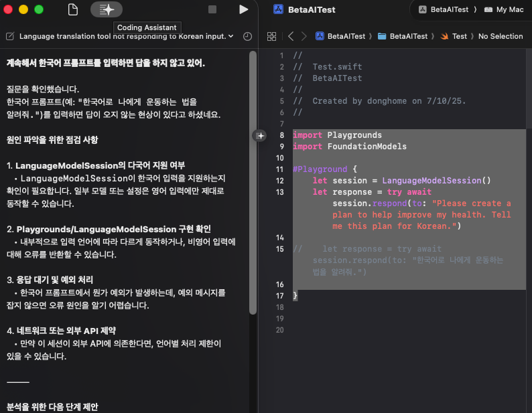Click 'import FoundationModels' on line 9
The image size is (532, 413).
pos(350,147)
